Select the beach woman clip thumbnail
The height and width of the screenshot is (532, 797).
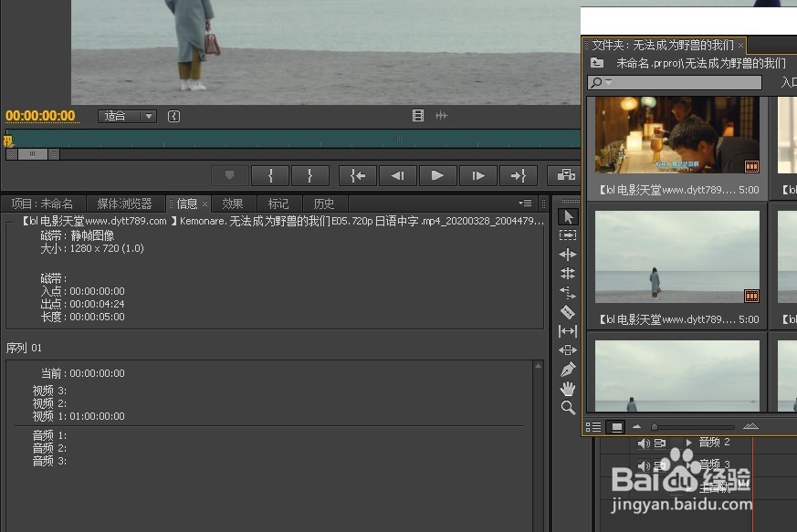pos(677,257)
